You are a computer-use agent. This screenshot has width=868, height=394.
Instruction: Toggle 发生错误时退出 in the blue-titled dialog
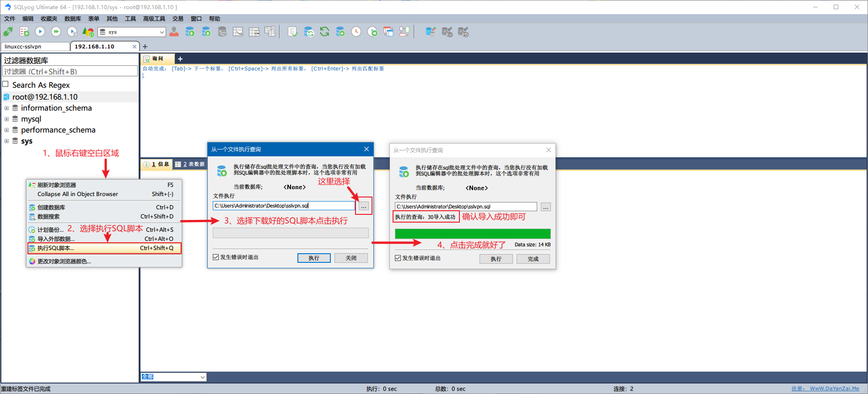point(216,257)
